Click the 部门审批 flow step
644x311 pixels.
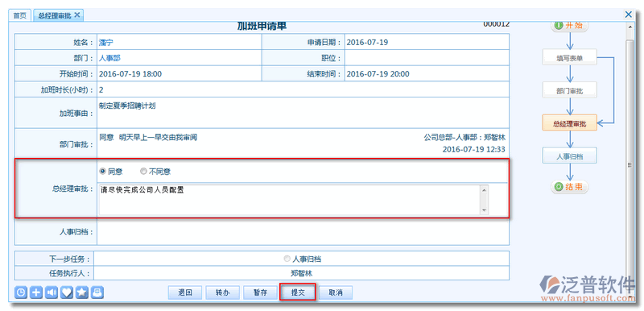(x=569, y=91)
